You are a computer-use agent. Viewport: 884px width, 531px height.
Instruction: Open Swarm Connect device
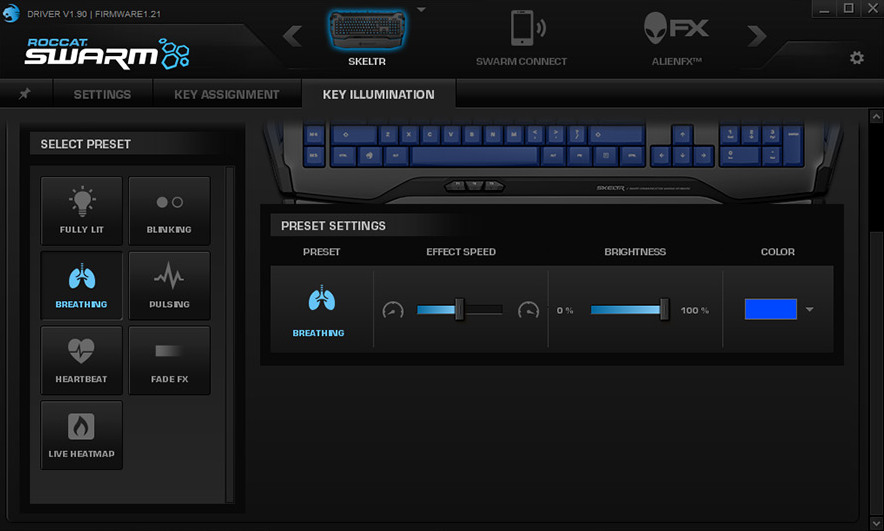click(x=521, y=37)
